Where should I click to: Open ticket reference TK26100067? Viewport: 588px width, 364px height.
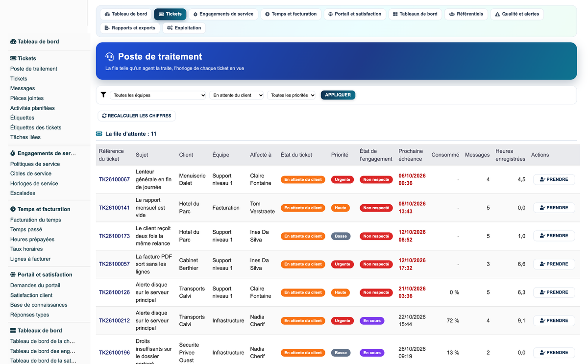[x=114, y=180]
